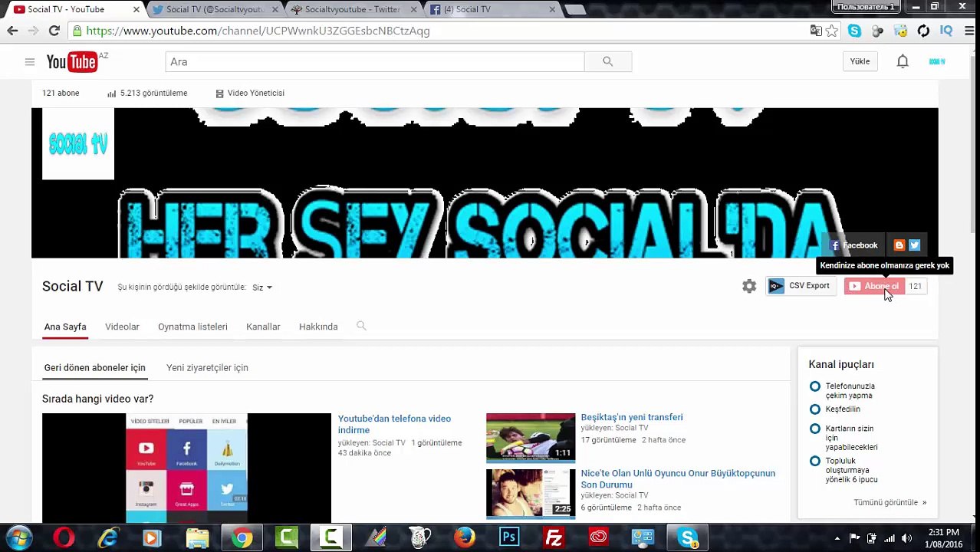Viewport: 980px width, 552px height.
Task: Select Yeni ziyaretçiler için tab
Action: point(207,368)
